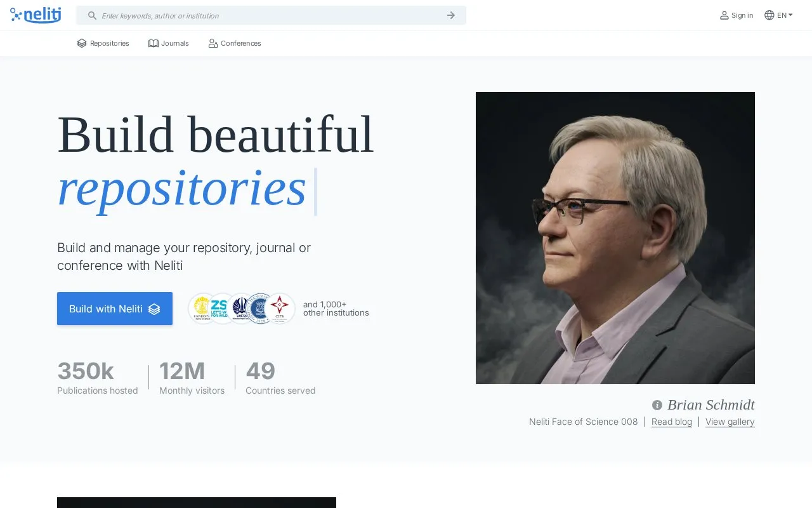This screenshot has width=812, height=508.
Task: Click the user profile icon beside Sign in
Action: coord(724,15)
